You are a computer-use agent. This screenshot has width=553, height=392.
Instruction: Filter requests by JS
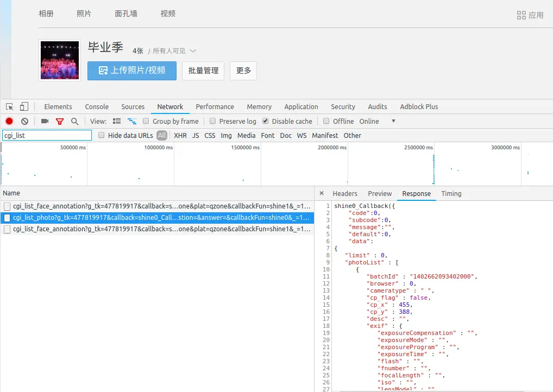pos(196,135)
